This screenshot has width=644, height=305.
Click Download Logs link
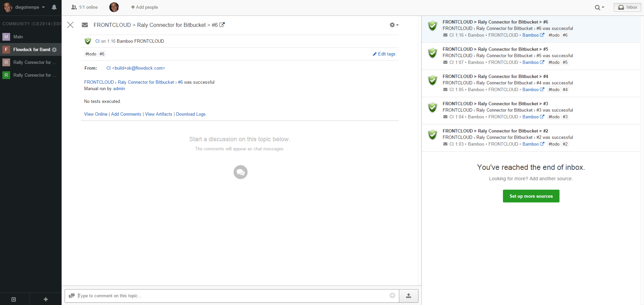pyautogui.click(x=191, y=114)
